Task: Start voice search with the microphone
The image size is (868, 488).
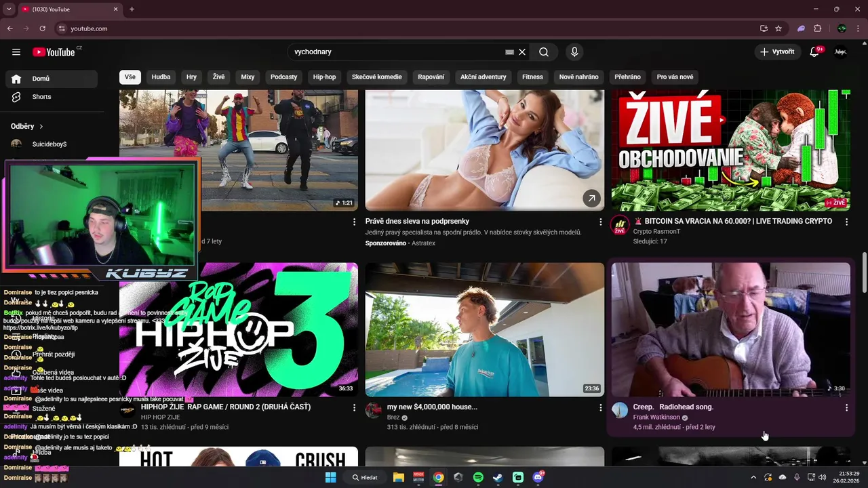Action: tap(574, 52)
